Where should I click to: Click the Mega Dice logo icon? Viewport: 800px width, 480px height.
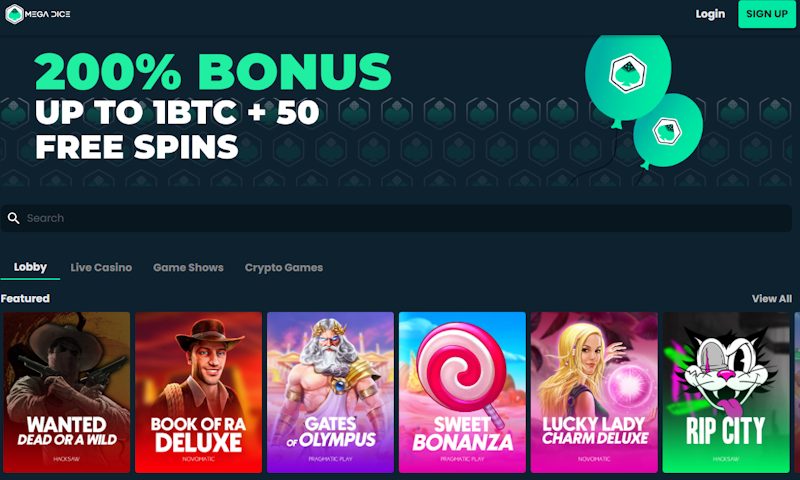[x=14, y=14]
